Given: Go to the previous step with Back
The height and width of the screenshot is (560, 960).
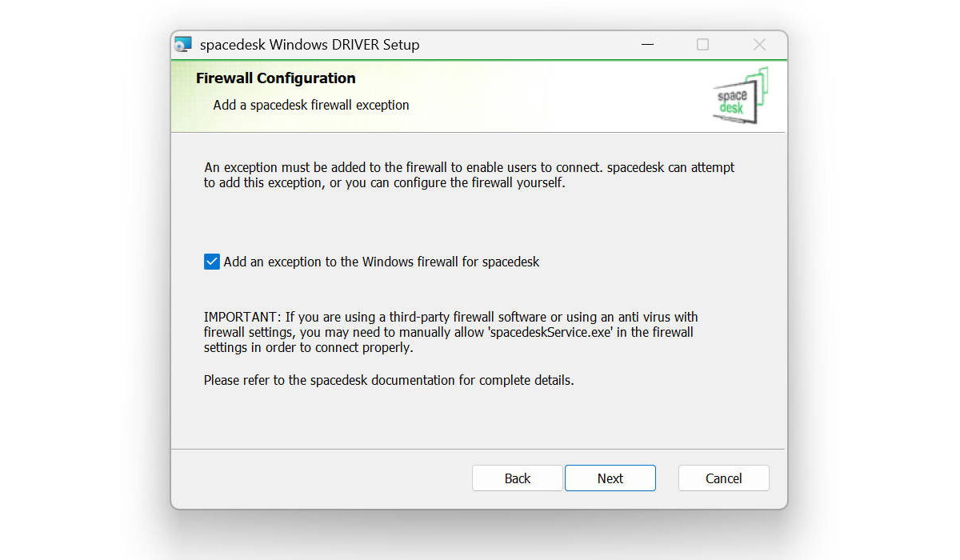Looking at the screenshot, I should [x=517, y=478].
